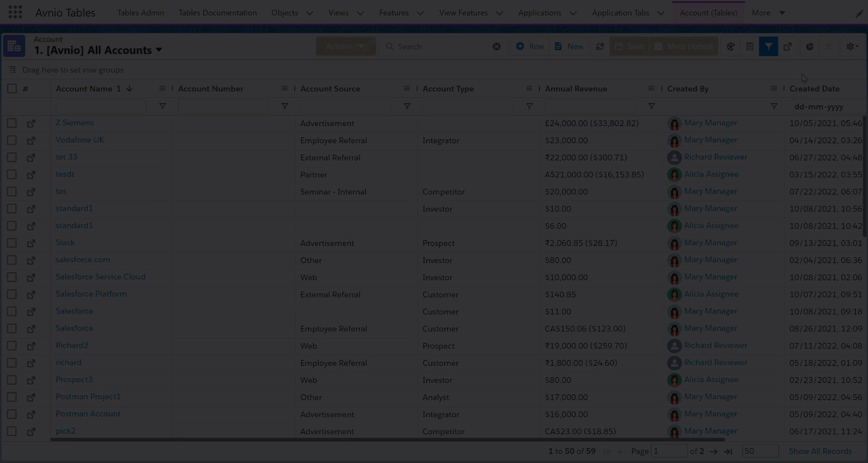This screenshot has width=868, height=463.
Task: Toggle the blue filter icon in toolbar
Action: (x=768, y=47)
